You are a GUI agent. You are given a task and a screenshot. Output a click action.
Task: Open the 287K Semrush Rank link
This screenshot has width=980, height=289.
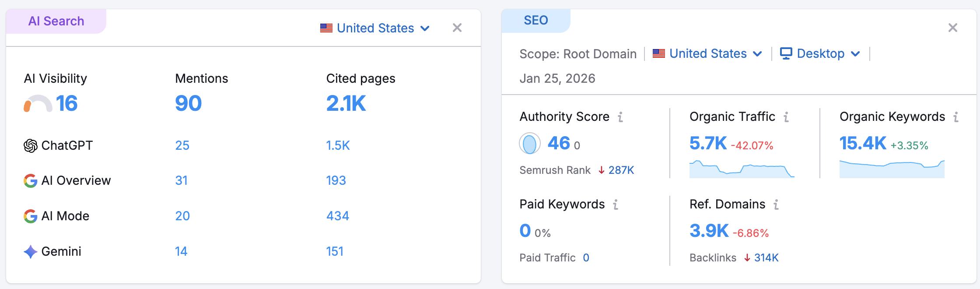tap(621, 170)
